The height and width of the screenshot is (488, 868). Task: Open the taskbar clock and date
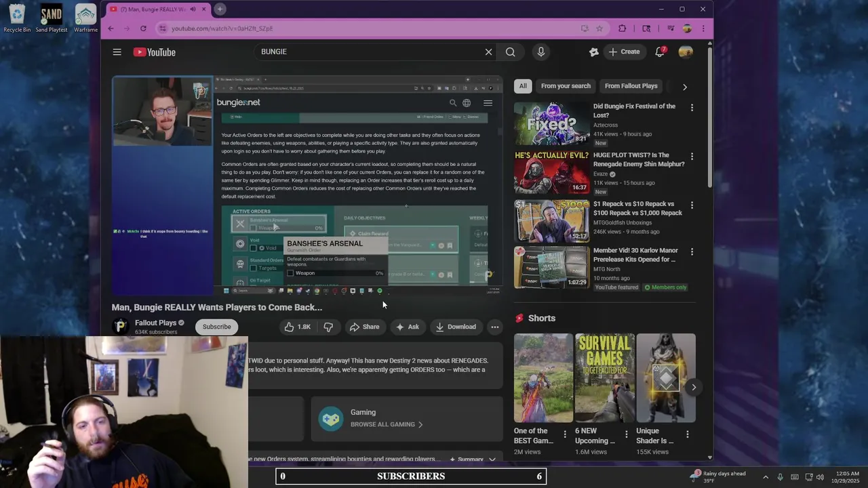pos(846,476)
